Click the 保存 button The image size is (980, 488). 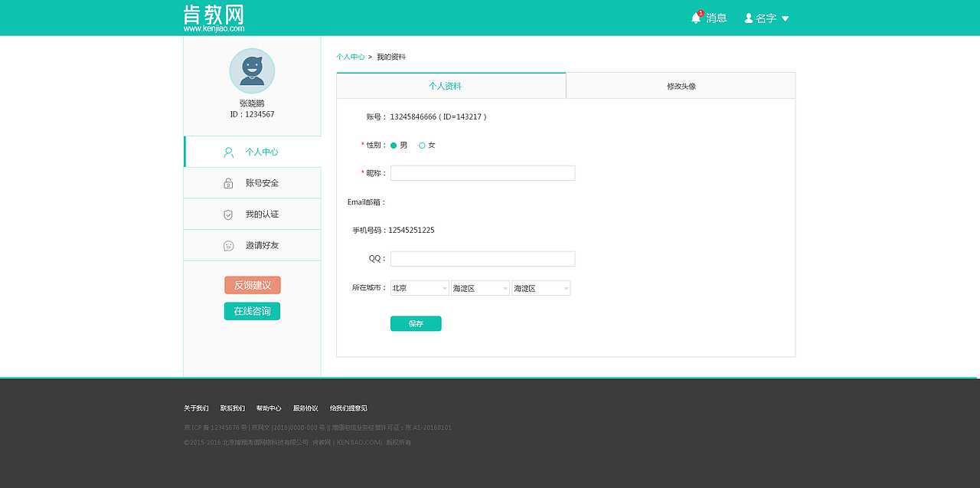[416, 323]
